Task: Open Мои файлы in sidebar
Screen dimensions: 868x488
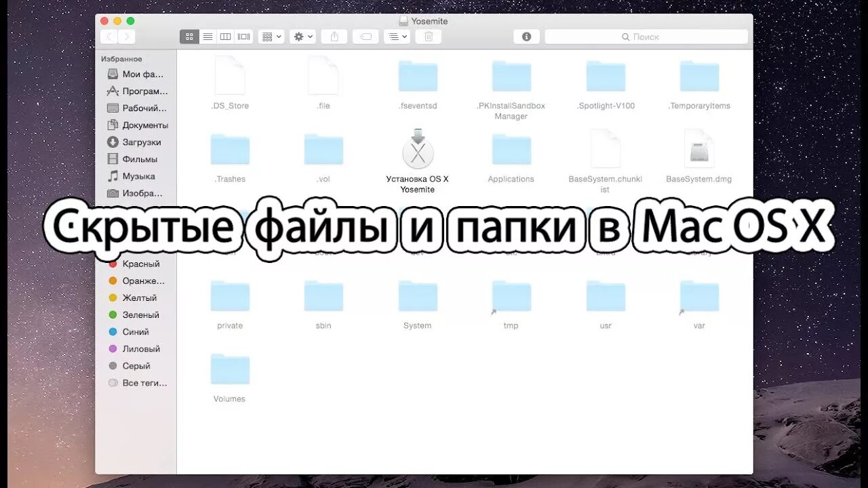Action: tap(138, 74)
